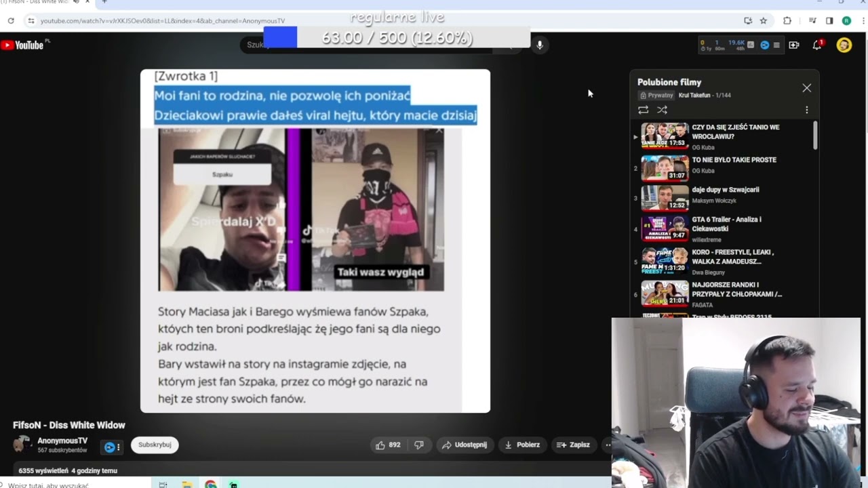Screen dimensions: 868x488
Task: Subscribe with the Subskrybuj button
Action: (x=155, y=445)
